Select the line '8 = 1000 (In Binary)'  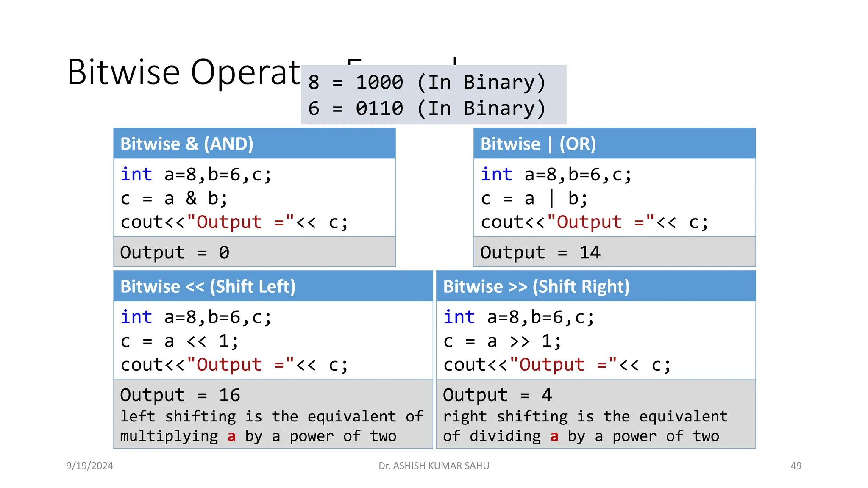tap(427, 82)
